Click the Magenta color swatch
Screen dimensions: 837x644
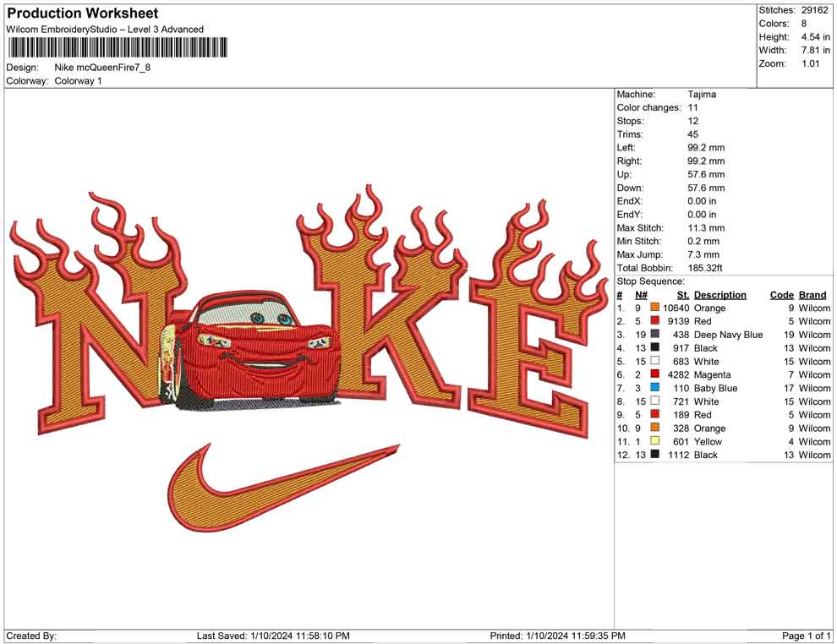(x=654, y=374)
